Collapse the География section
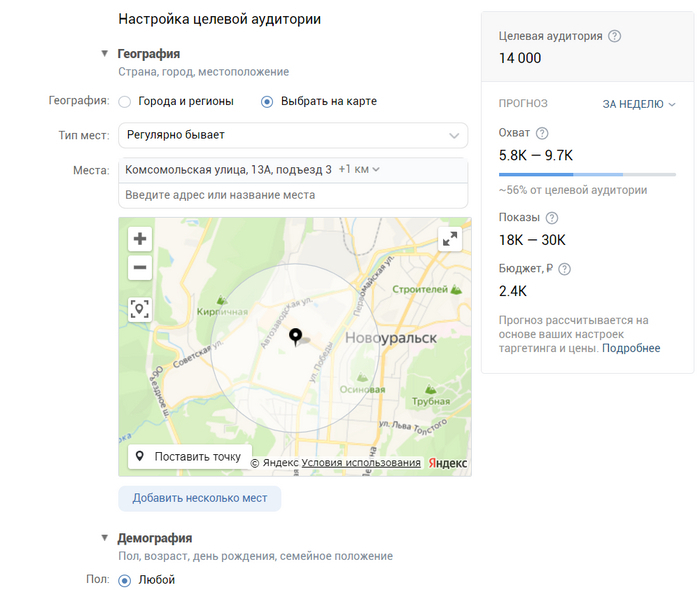The image size is (700, 590). click(105, 54)
